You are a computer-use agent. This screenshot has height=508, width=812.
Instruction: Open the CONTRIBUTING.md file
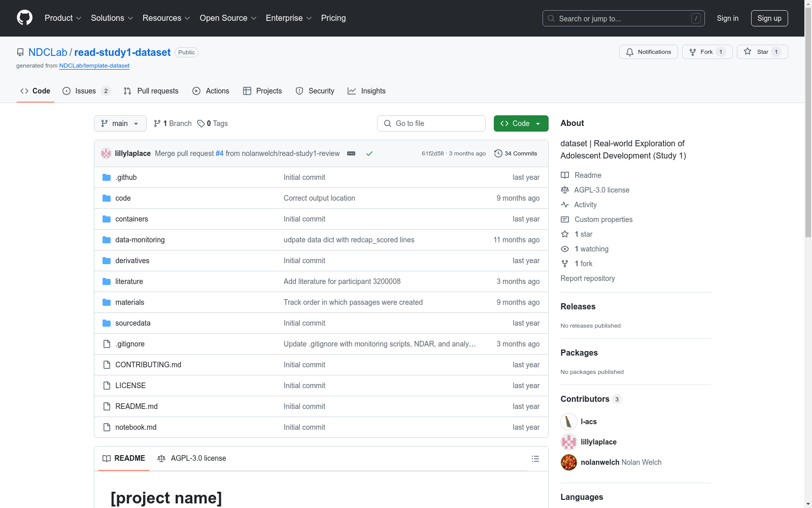(x=148, y=365)
